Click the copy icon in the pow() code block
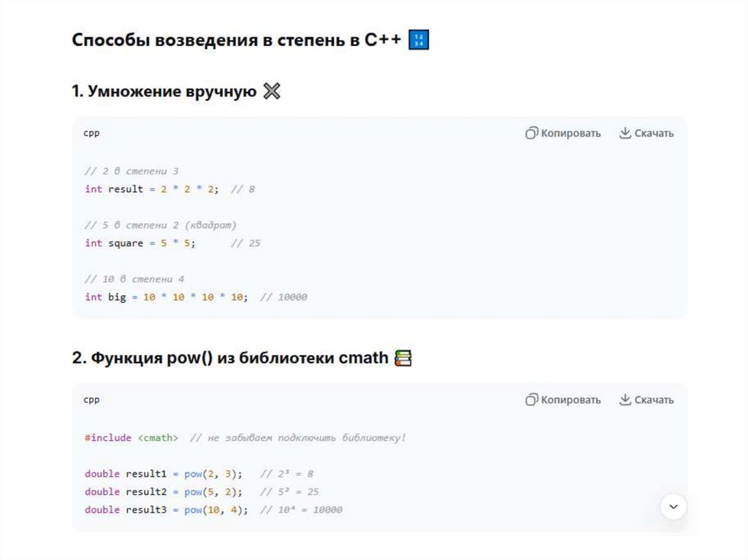The width and height of the screenshot is (748, 560). 532,399
